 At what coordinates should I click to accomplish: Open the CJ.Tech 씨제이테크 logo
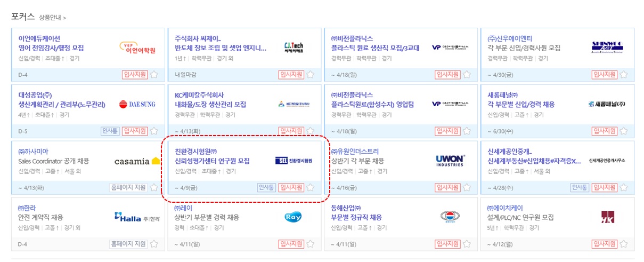294,48
